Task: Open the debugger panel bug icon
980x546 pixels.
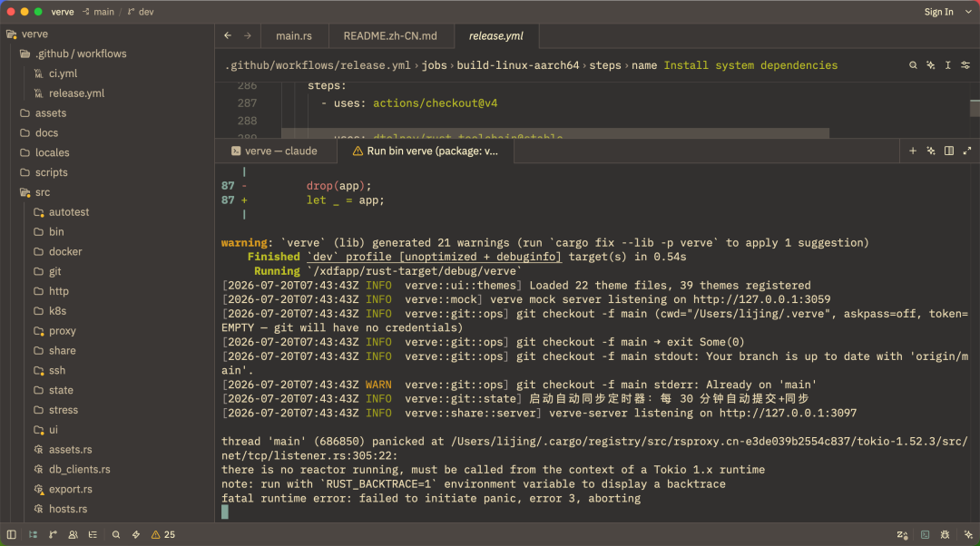Action: [945, 535]
